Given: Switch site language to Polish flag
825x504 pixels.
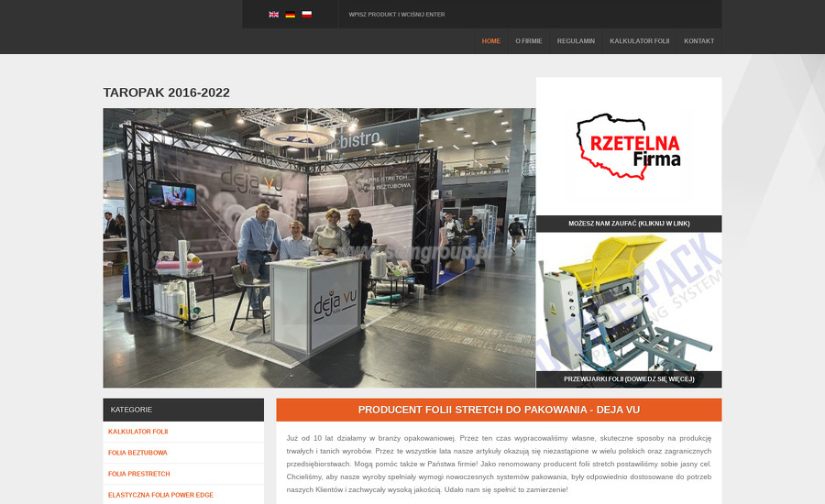Looking at the screenshot, I should [x=307, y=15].
